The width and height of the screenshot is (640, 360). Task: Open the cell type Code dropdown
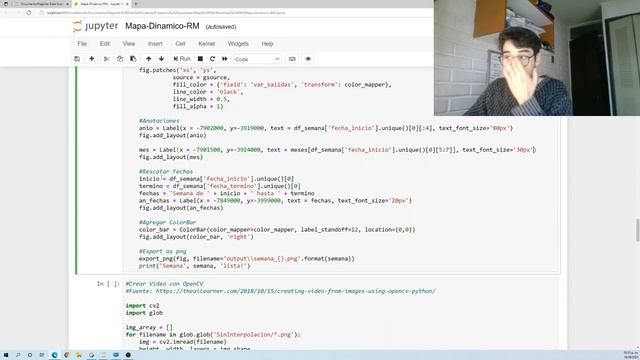click(x=257, y=59)
